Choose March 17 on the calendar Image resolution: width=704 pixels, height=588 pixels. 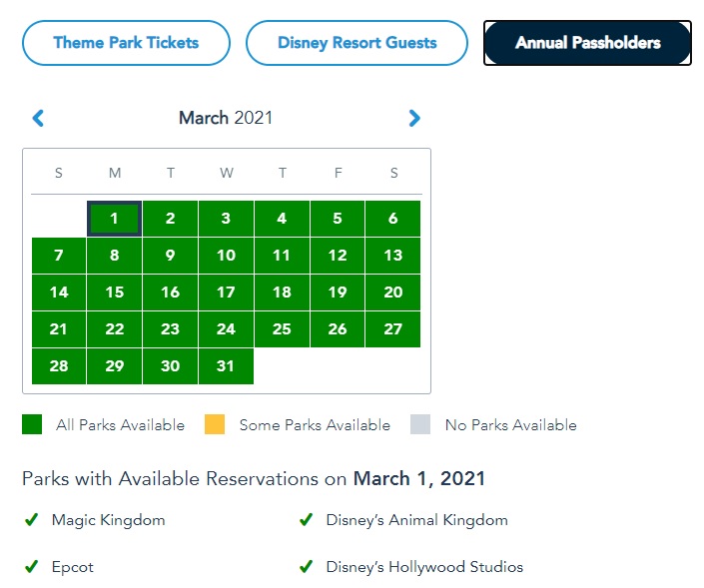point(227,293)
